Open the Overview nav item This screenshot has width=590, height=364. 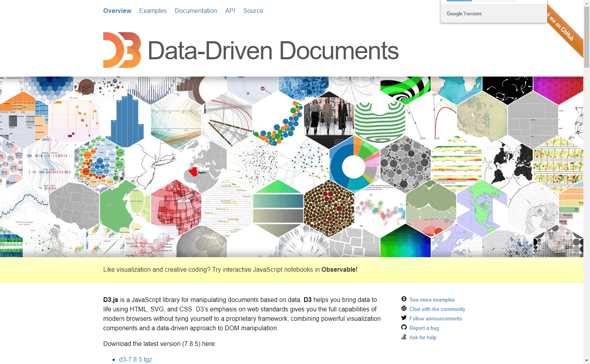tap(117, 11)
